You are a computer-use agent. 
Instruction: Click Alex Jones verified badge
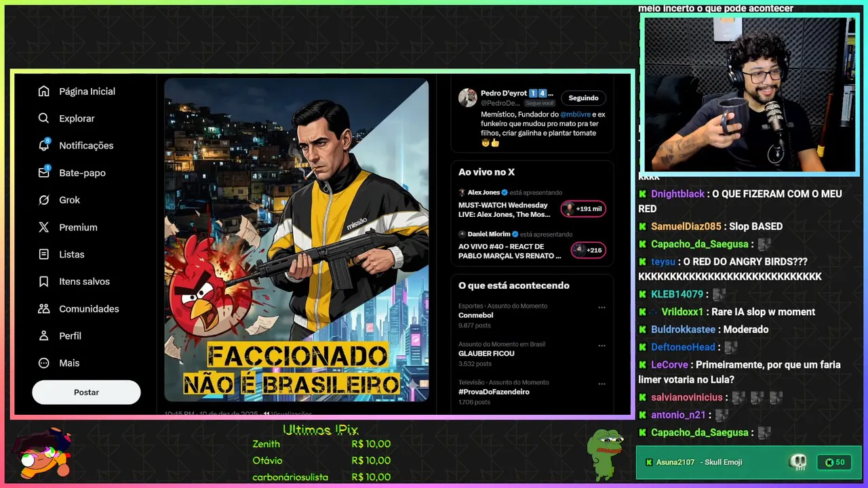click(505, 192)
